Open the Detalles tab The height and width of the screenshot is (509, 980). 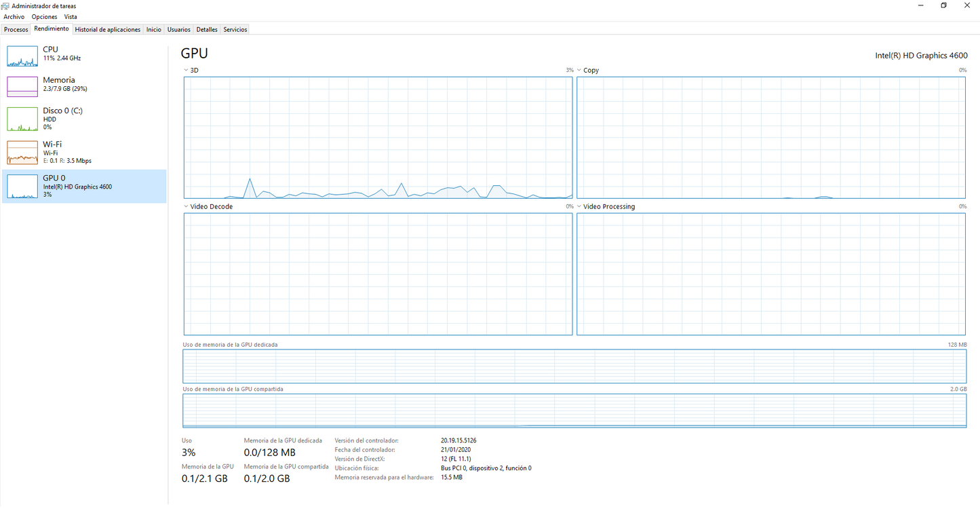coord(207,30)
